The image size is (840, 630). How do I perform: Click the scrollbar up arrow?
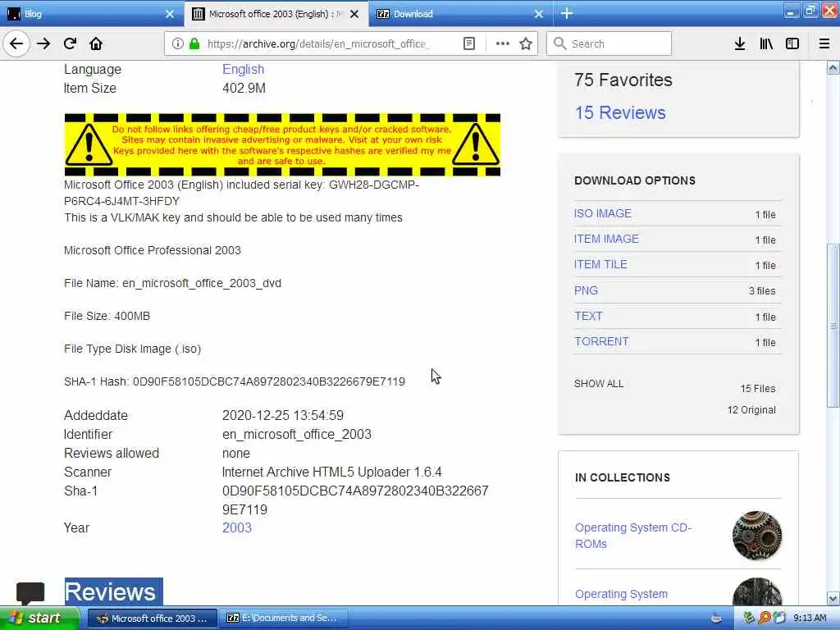[x=833, y=68]
